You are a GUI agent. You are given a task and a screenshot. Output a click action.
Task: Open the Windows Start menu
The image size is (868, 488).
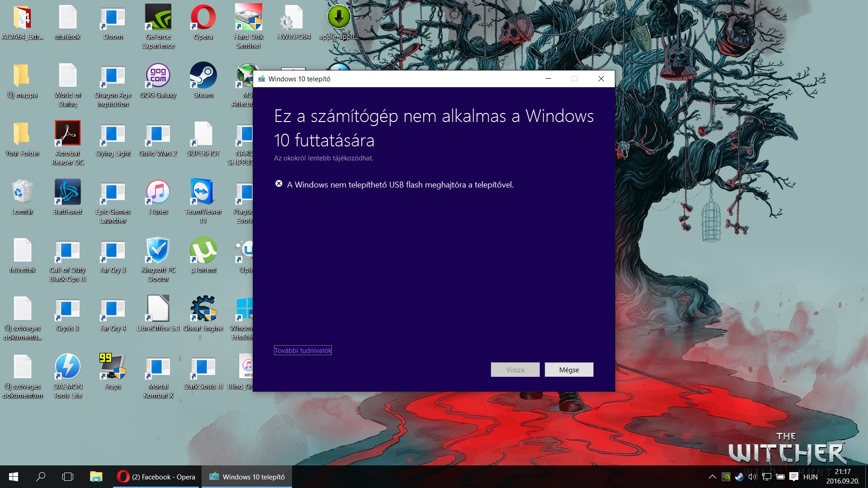point(14,477)
